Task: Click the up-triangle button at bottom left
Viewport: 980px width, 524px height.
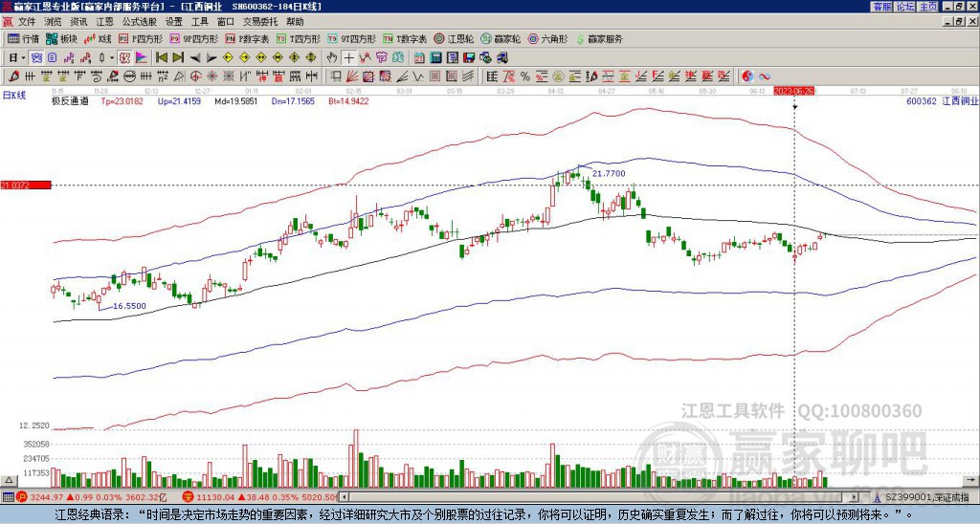Action: (x=8, y=480)
